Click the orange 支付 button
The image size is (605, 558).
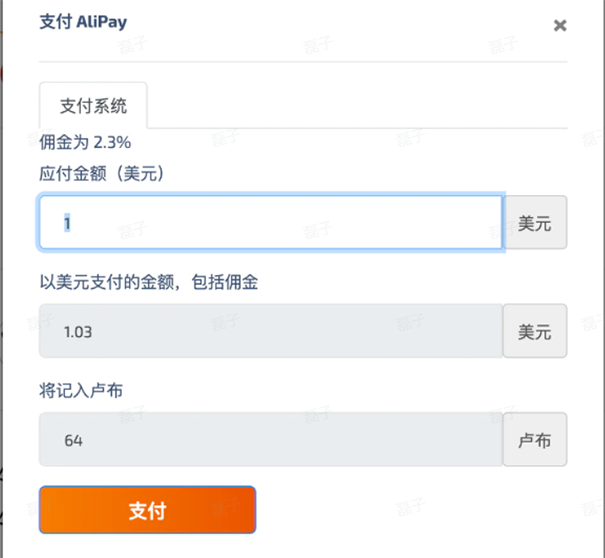(147, 510)
